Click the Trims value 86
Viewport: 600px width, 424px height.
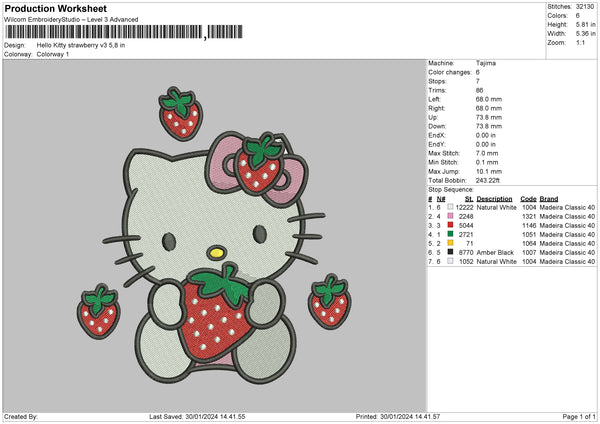(479, 90)
